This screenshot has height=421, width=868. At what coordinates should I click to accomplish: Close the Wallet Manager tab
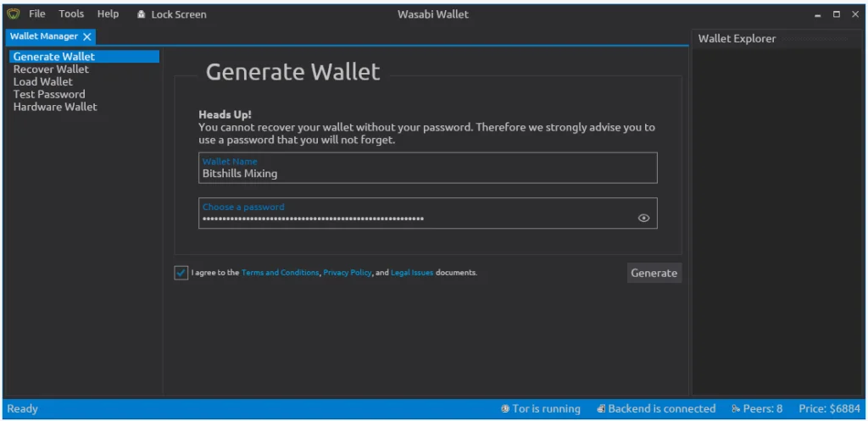(x=87, y=36)
